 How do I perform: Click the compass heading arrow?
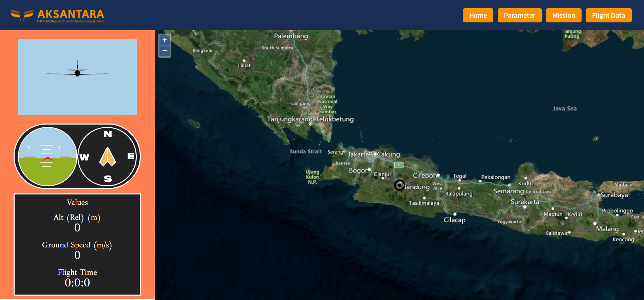pyautogui.click(x=108, y=157)
